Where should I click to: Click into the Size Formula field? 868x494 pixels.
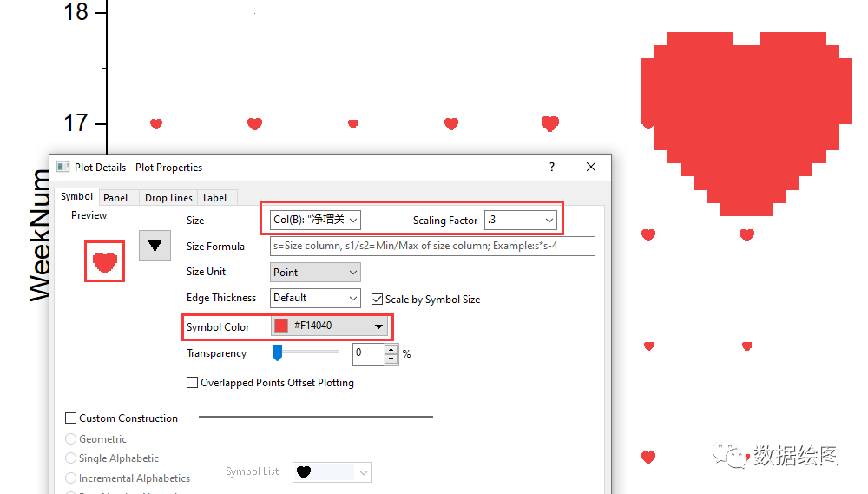click(432, 246)
